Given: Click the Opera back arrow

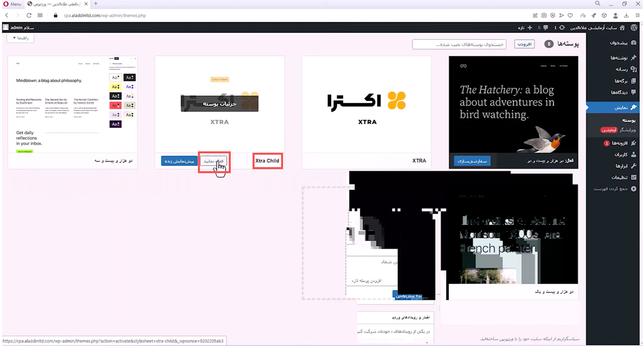Looking at the screenshot, I should [7, 15].
